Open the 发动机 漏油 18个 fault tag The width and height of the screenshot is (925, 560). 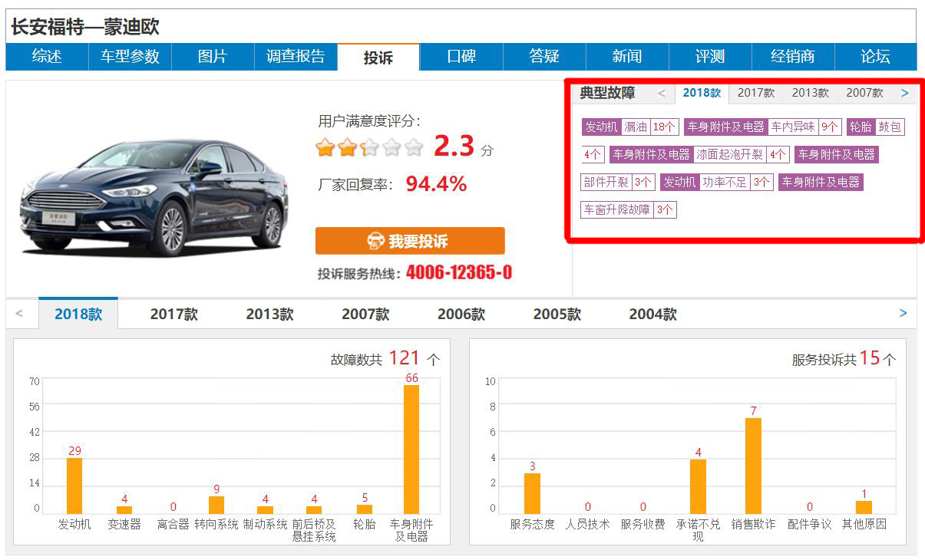point(629,127)
